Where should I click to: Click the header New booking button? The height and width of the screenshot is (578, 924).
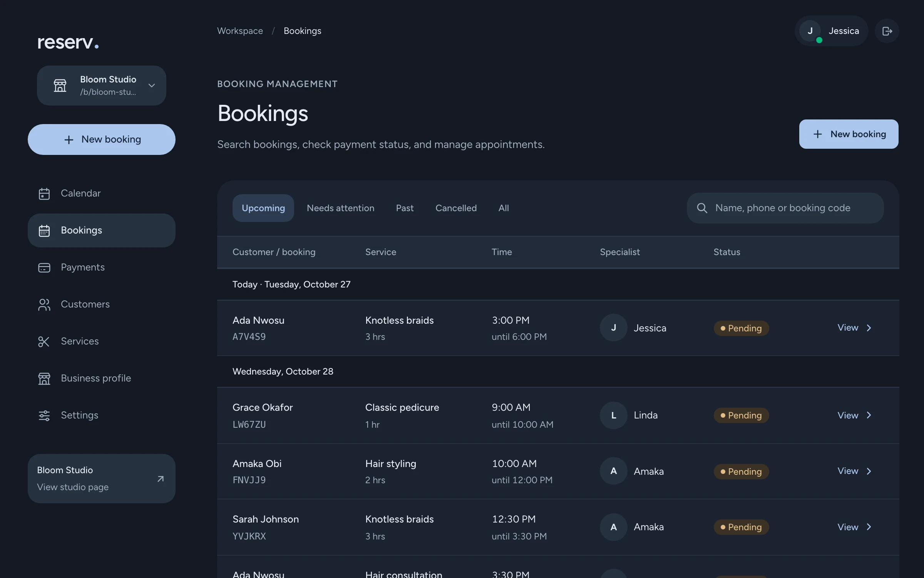click(x=849, y=134)
